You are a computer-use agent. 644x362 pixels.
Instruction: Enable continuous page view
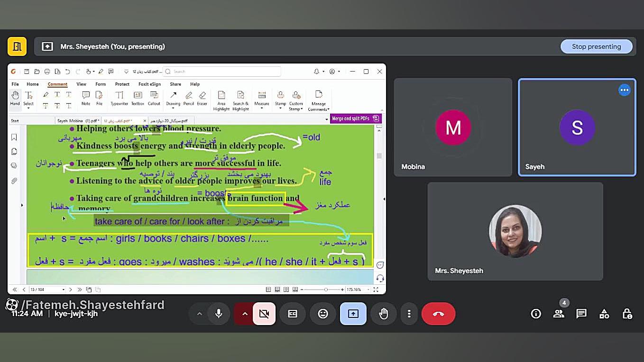coord(277,290)
